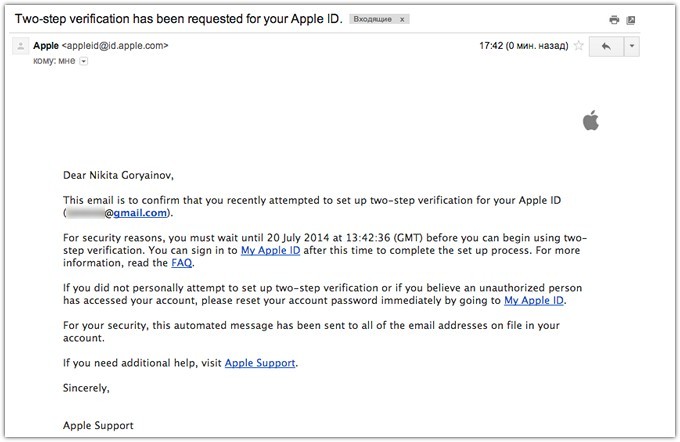The width and height of the screenshot is (680, 442).
Task: Click the sender name Apple
Action: point(45,46)
